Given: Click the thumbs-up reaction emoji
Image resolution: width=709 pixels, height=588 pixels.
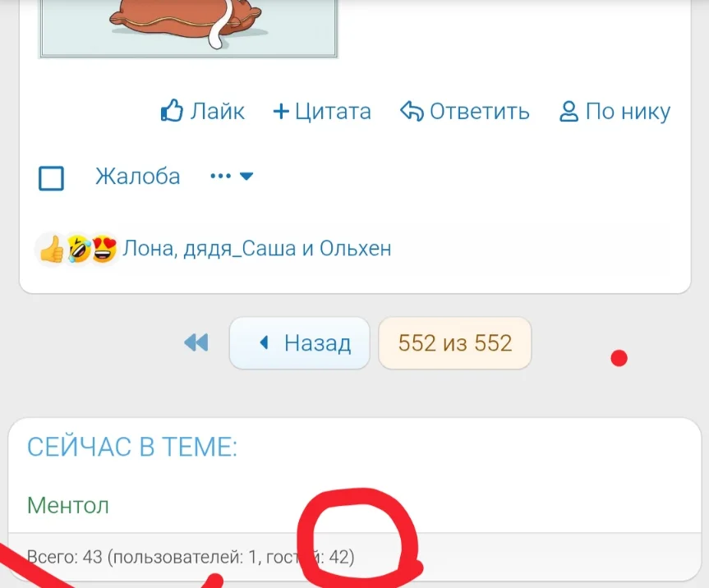Looking at the screenshot, I should [x=52, y=249].
